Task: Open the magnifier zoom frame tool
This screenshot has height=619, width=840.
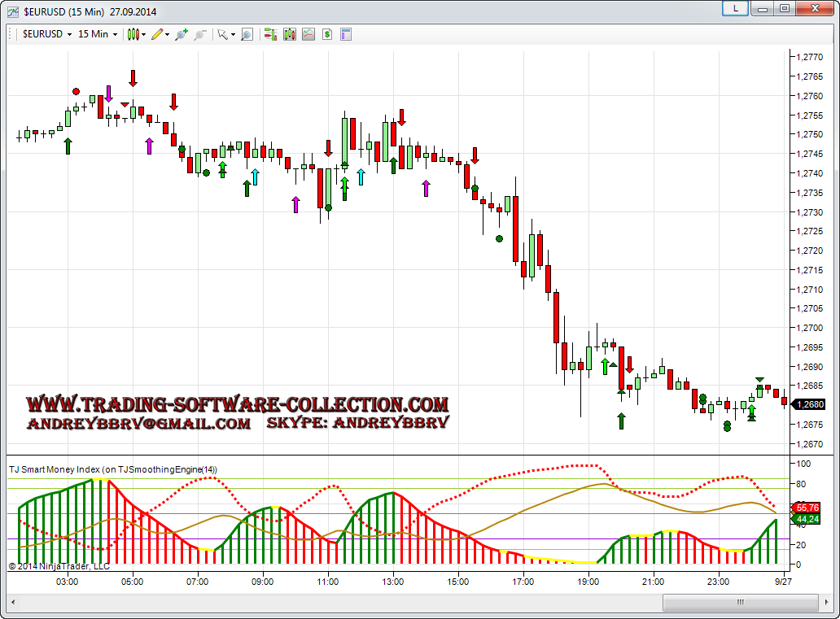Action: 247,34
